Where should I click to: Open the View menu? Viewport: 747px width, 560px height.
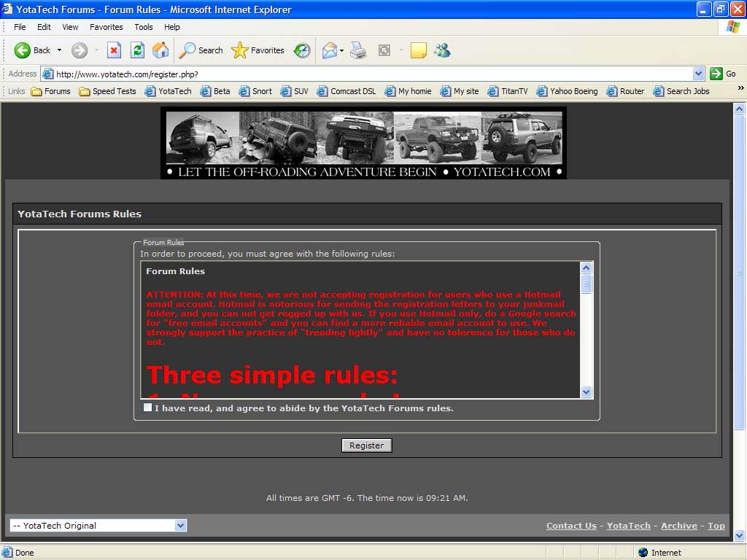click(70, 27)
